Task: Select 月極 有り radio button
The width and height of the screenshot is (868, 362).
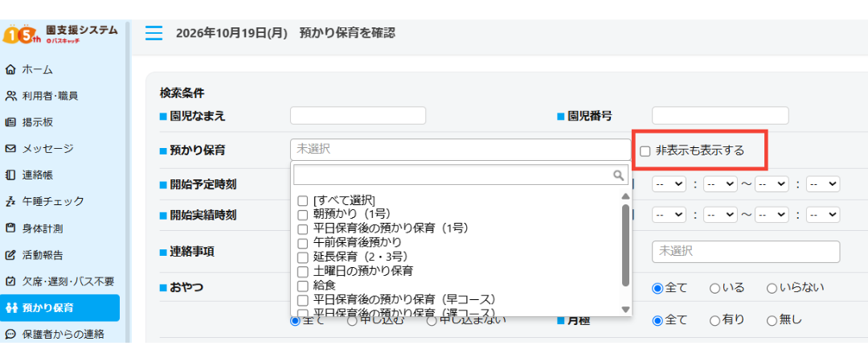Action: pos(714,321)
